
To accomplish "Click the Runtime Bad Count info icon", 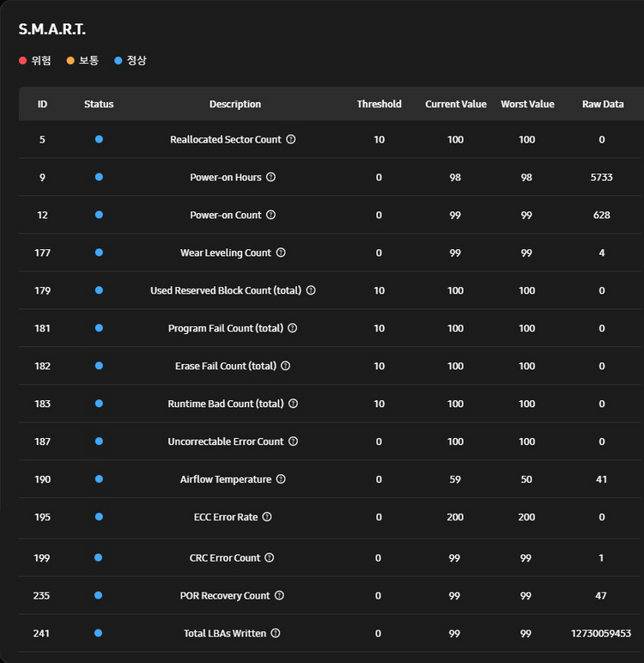I will [x=294, y=404].
